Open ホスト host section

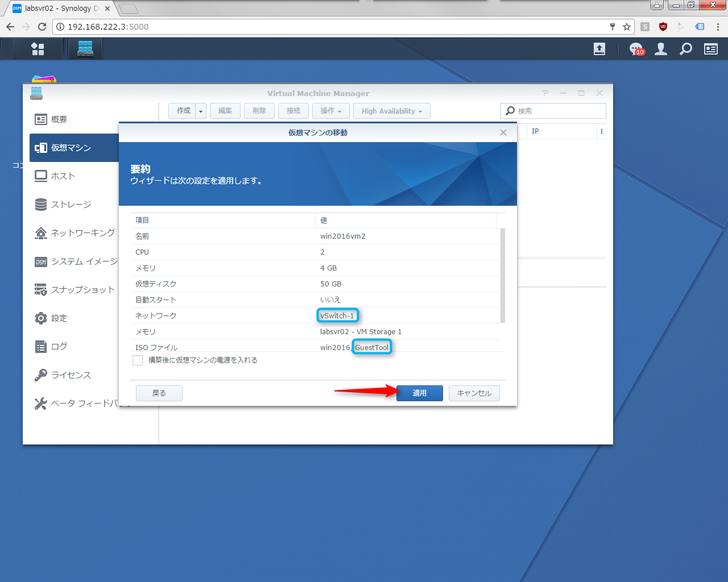74,176
